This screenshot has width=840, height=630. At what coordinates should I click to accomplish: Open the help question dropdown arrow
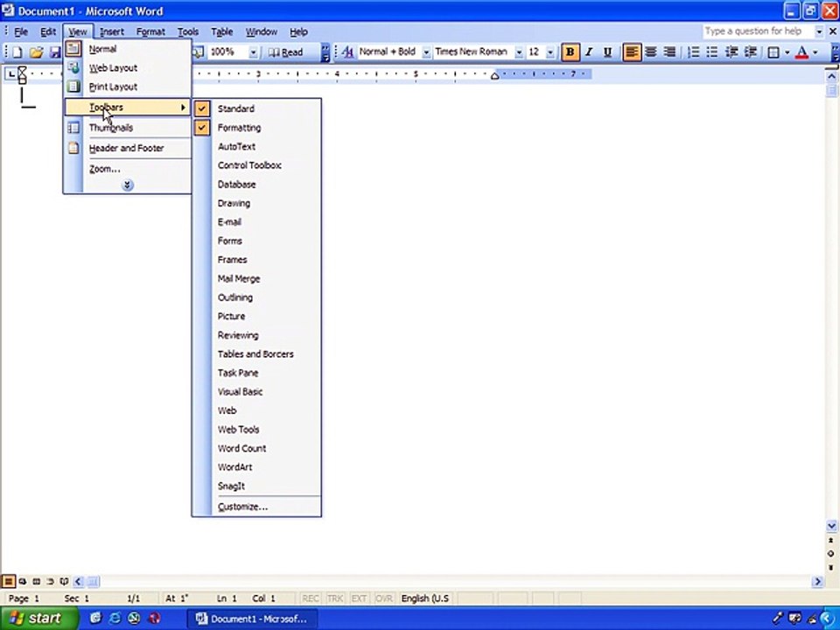(819, 31)
